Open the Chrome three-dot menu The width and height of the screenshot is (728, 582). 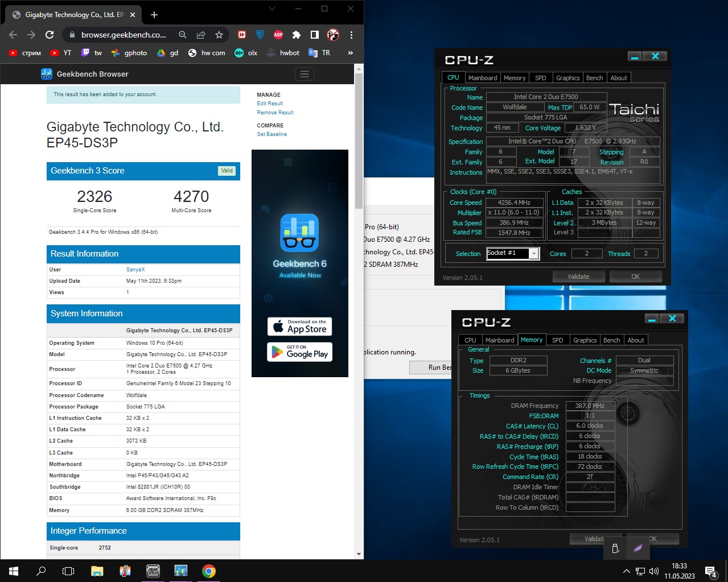point(351,35)
